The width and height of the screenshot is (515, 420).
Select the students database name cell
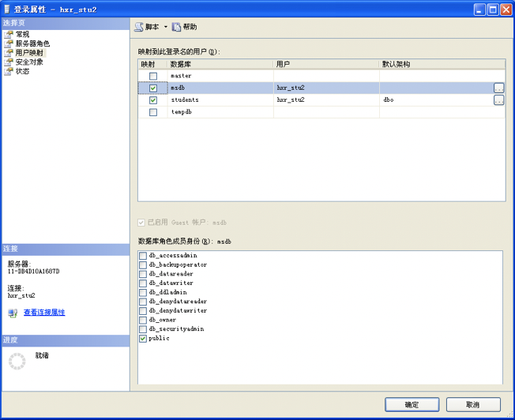click(220, 99)
